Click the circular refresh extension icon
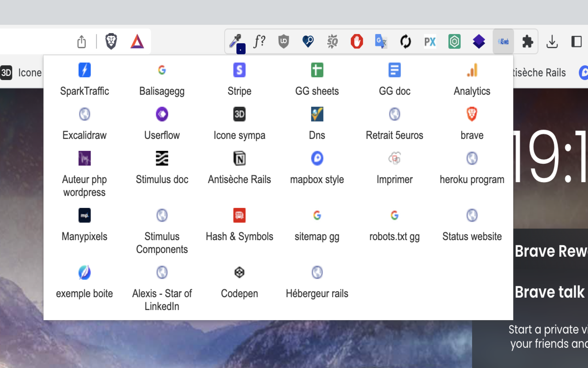588x368 pixels. tap(405, 41)
